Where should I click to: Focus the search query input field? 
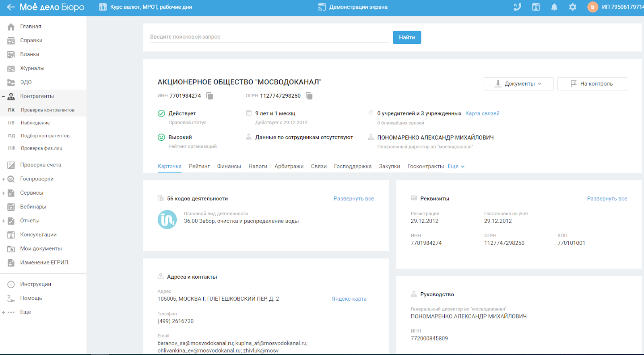(269, 37)
